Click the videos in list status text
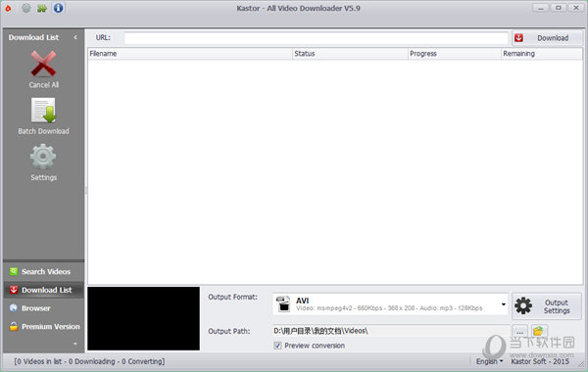This screenshot has width=588, height=372. [89, 361]
